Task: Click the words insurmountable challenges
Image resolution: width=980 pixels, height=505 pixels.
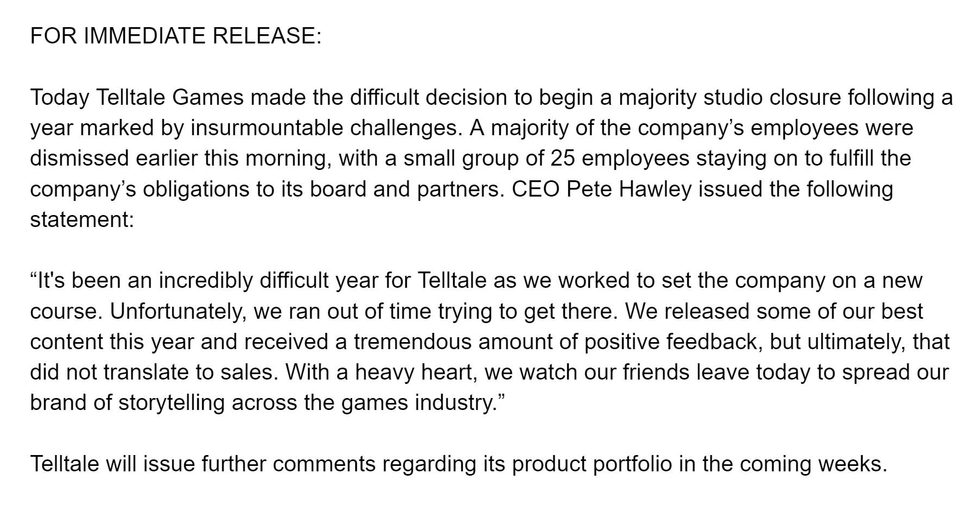Action: 326,128
